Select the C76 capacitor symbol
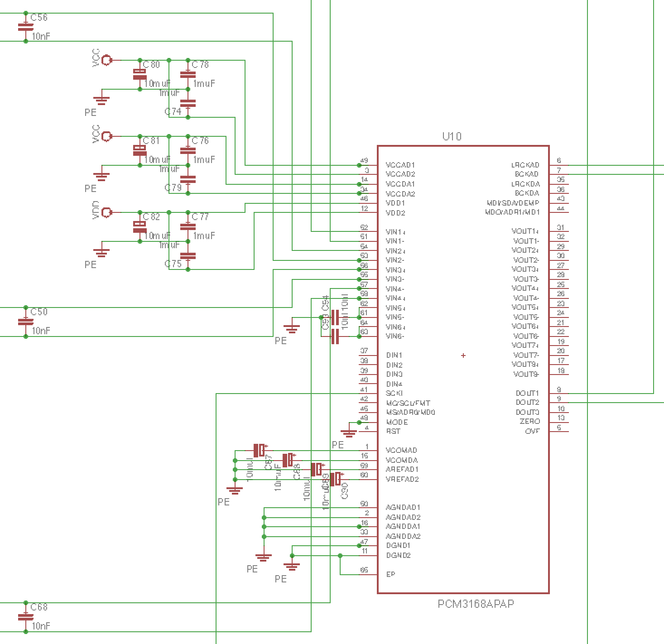Viewport: 664px width, 644px height. point(188,150)
